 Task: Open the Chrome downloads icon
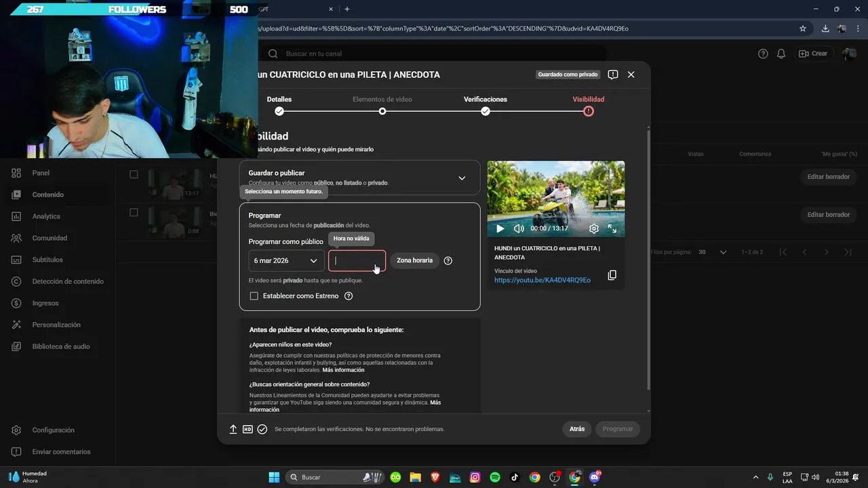pyautogui.click(x=825, y=28)
